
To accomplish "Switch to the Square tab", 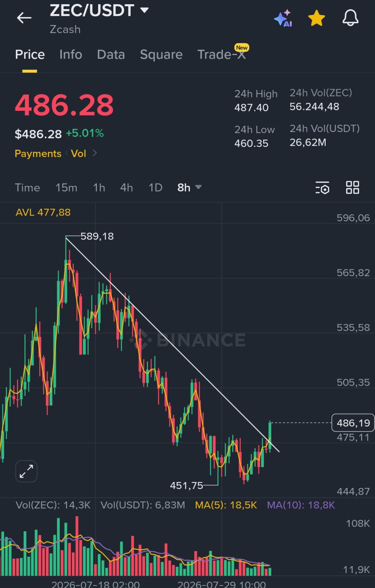I will 161,55.
